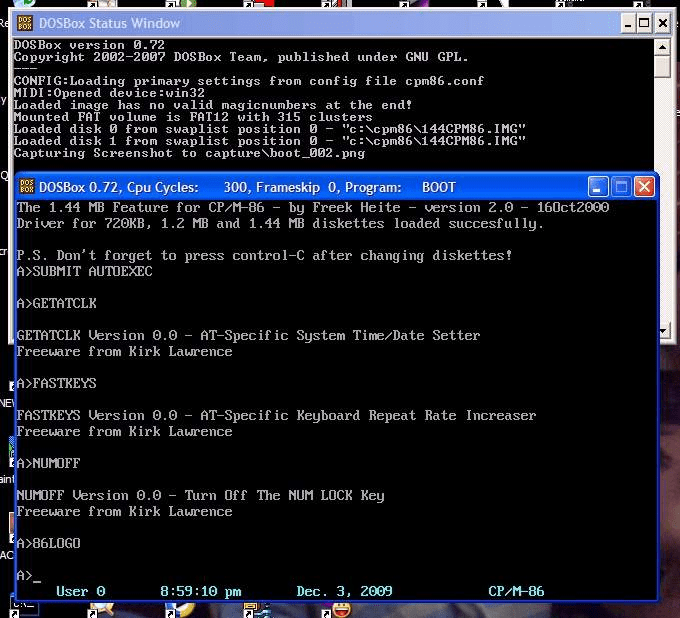This screenshot has height=618, width=680.
Task: Click the blinking A> prompt cursor
Action: tap(37, 579)
